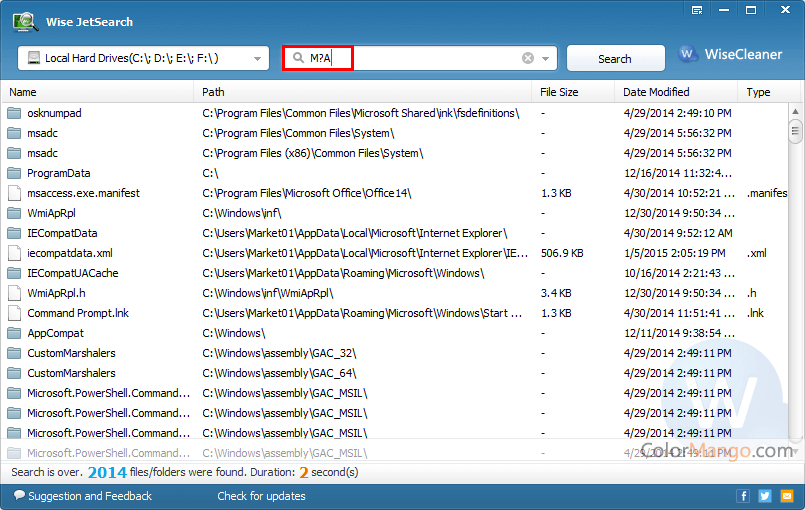Sort results by Name column

tap(98, 92)
